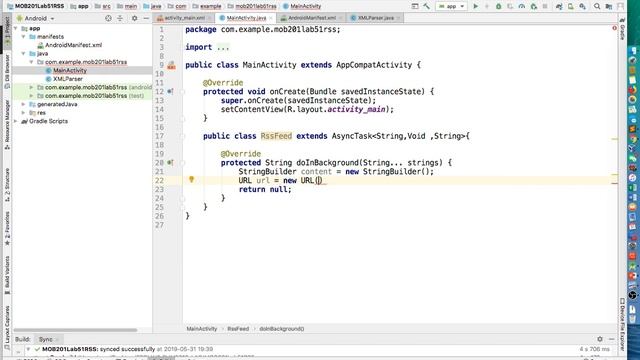Click the override gutter icon on line 12
The width and height of the screenshot is (640, 360).
(170, 91)
